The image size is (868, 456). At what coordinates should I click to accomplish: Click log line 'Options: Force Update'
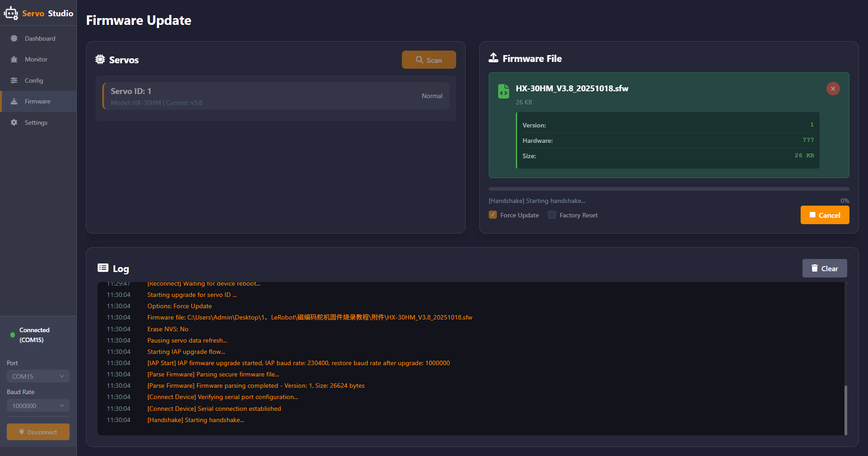[179, 306]
